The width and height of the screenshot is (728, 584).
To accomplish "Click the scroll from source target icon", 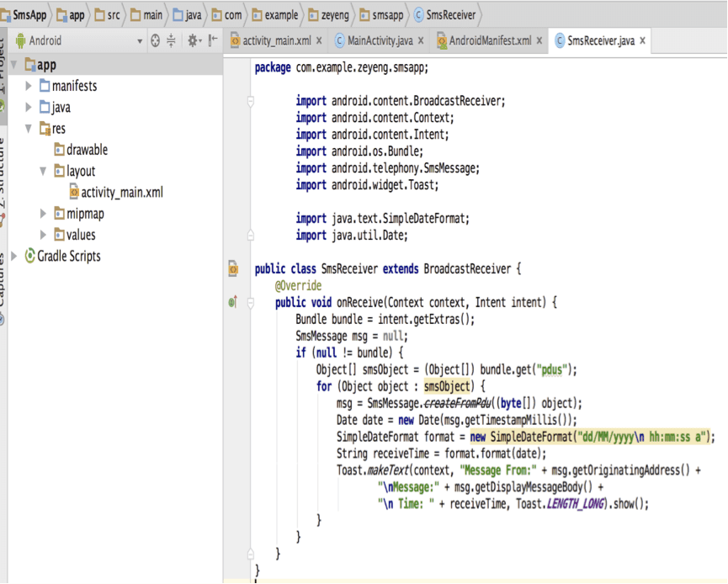I will pos(155,40).
